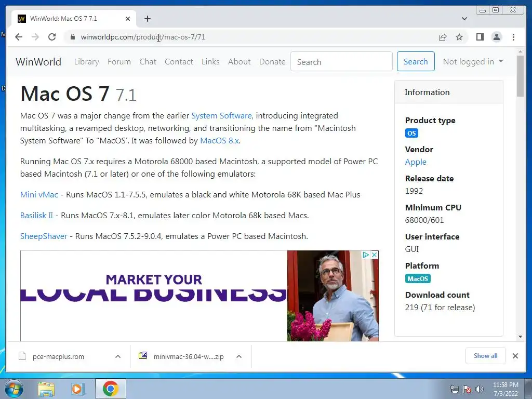This screenshot has width=532, height=399.
Task: Click Show all downloads
Action: click(x=486, y=356)
